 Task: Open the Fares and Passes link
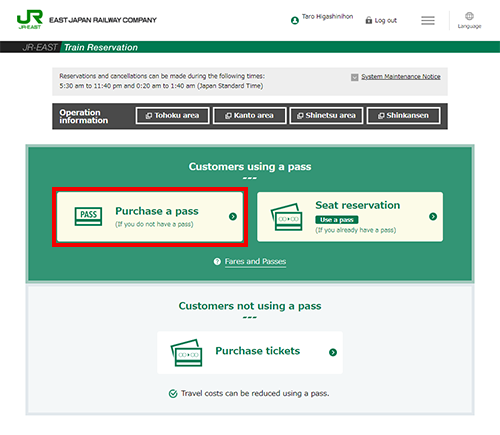[255, 261]
